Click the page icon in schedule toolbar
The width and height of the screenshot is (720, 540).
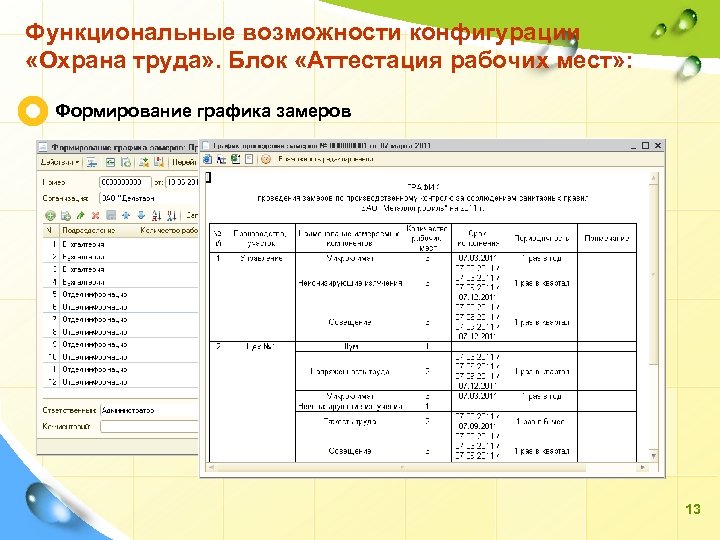[249, 159]
